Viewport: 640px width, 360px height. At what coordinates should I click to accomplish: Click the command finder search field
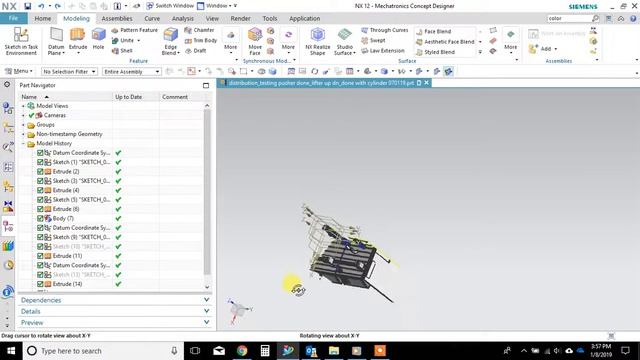[569, 18]
